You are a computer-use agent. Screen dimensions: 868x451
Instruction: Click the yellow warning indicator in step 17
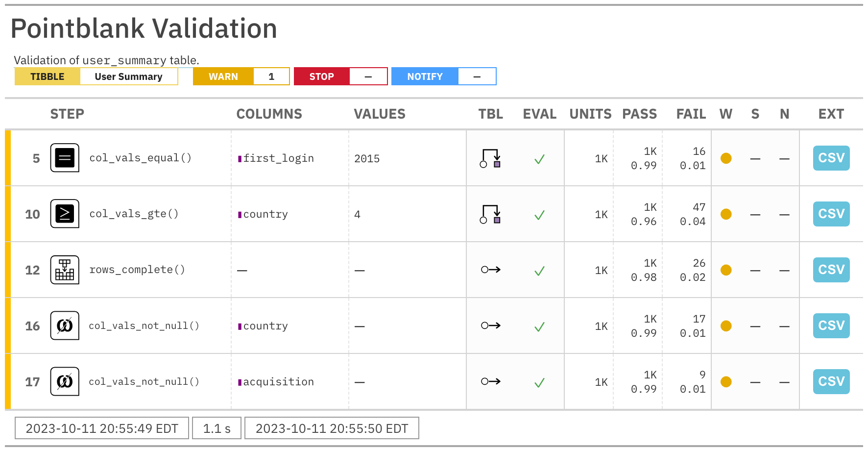pos(726,382)
